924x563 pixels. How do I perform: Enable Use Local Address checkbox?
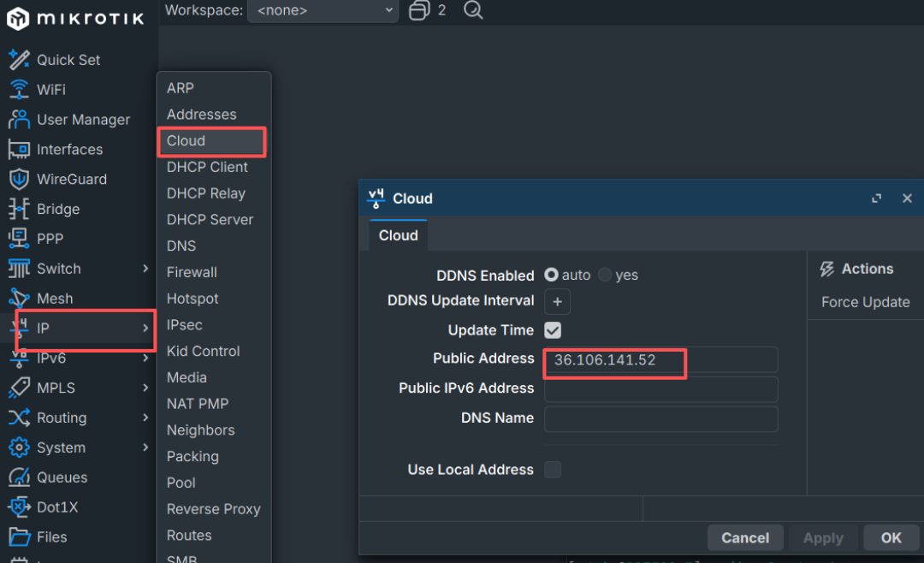pyautogui.click(x=553, y=470)
